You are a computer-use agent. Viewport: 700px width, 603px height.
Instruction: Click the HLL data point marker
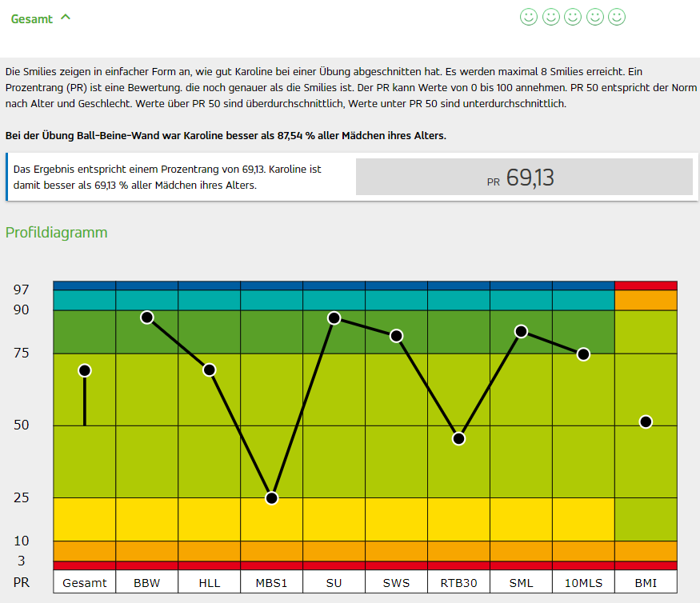tap(210, 369)
